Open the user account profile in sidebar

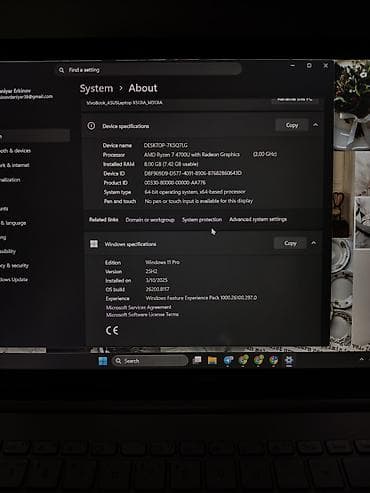tap(26, 94)
